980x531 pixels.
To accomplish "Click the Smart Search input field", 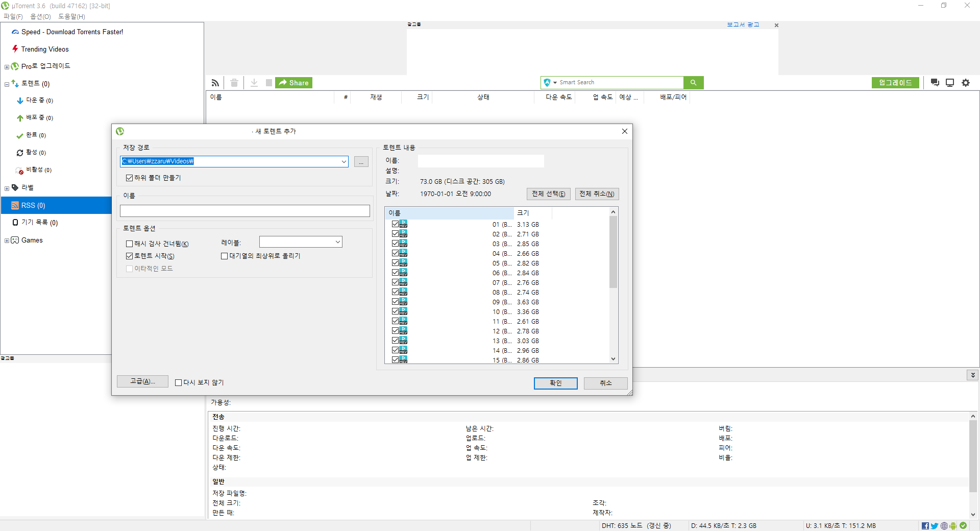I will 620,82.
